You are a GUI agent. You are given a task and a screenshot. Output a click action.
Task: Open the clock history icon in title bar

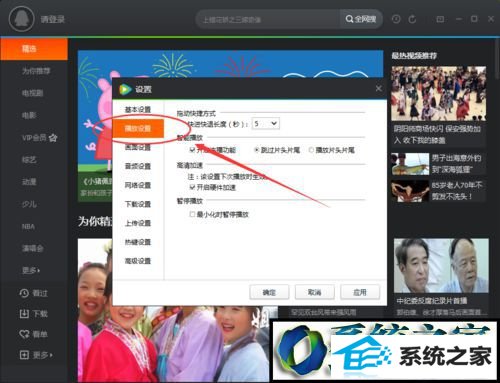click(x=396, y=19)
